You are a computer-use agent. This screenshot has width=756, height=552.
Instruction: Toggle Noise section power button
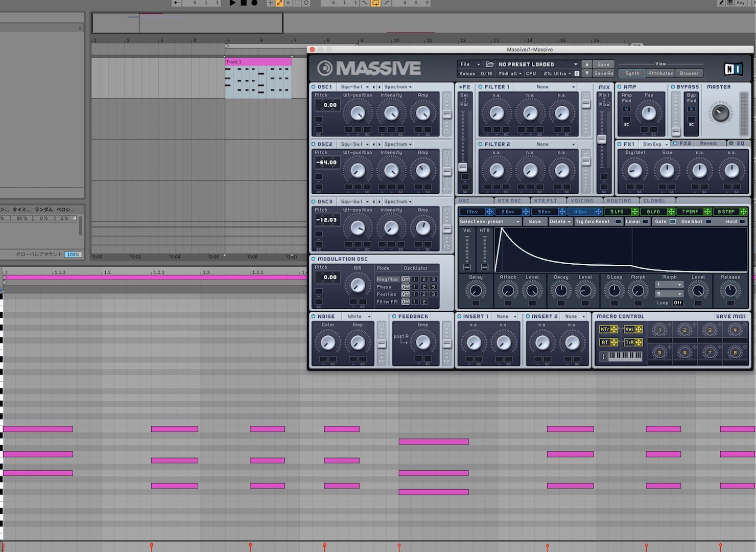[x=314, y=316]
